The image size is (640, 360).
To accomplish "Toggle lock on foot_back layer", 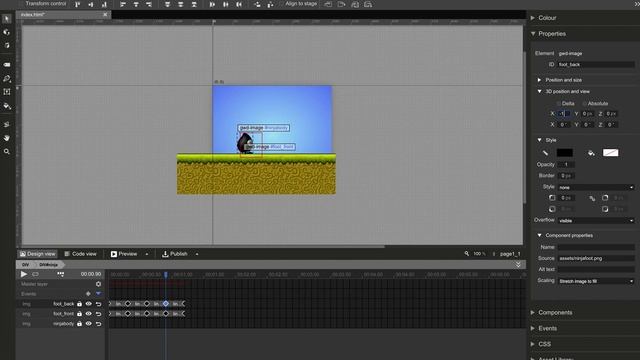I will point(79,304).
